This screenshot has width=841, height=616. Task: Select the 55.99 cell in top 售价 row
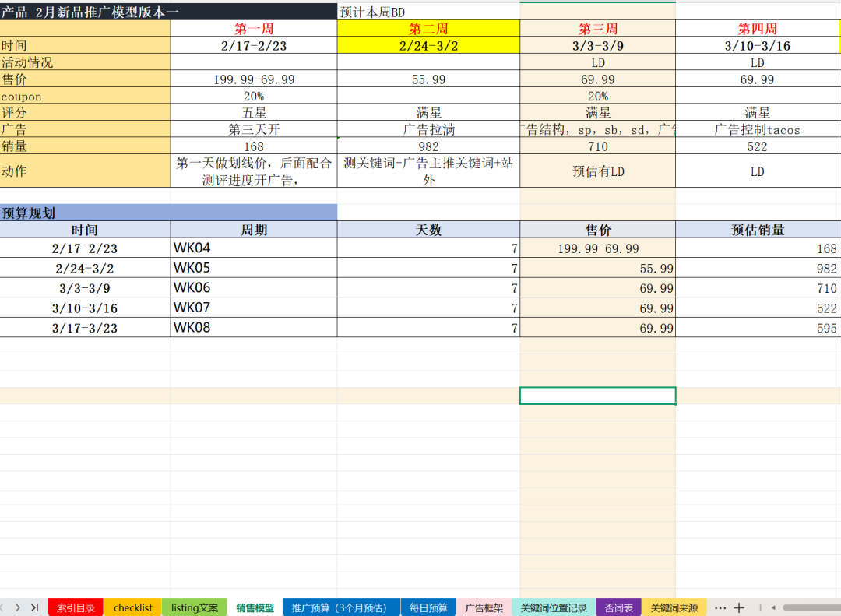pos(428,79)
